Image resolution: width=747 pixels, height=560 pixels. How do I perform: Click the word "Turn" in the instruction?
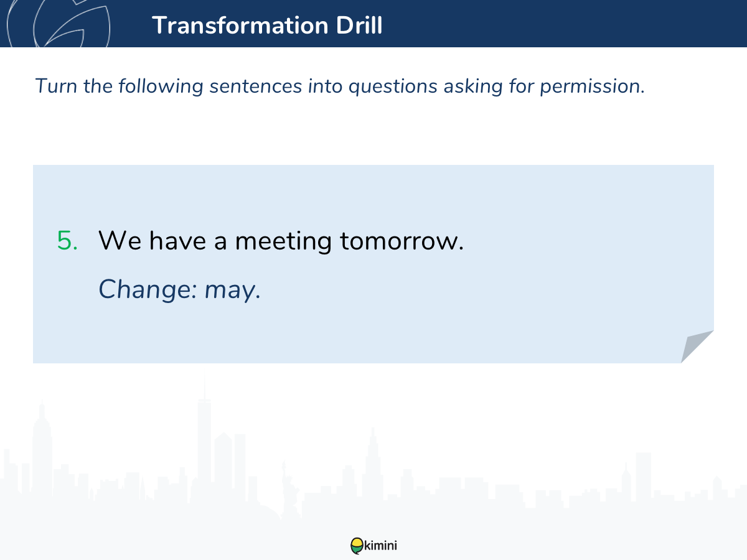click(56, 86)
